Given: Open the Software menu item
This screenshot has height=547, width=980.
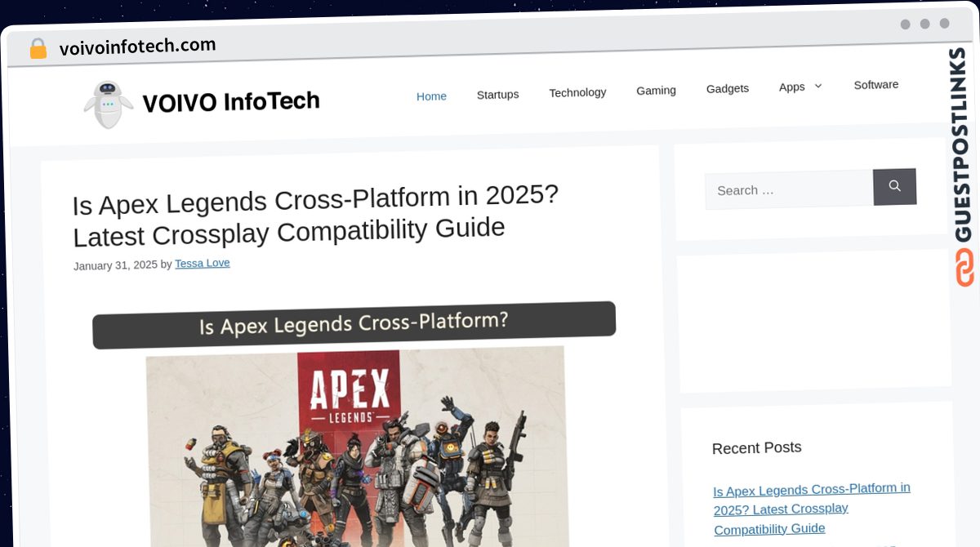Looking at the screenshot, I should [876, 85].
